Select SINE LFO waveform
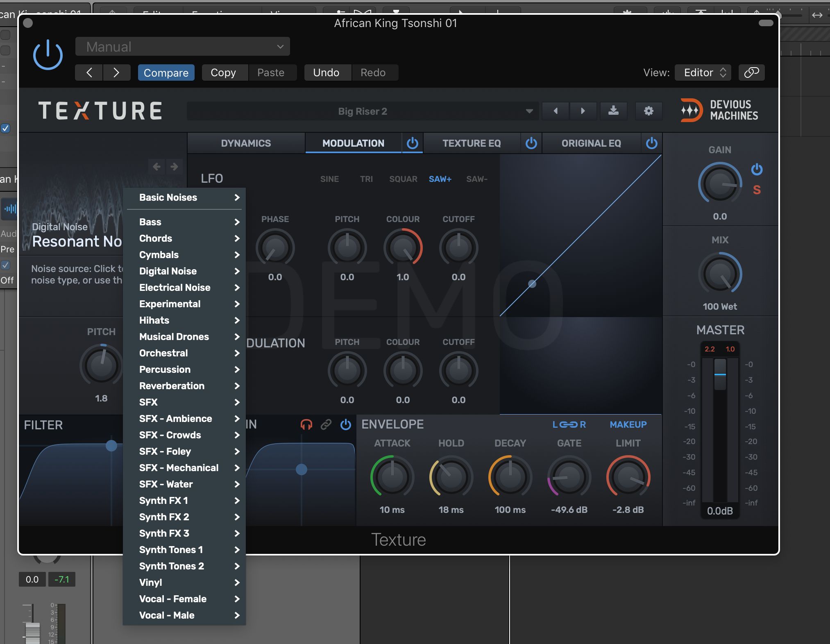The height and width of the screenshot is (644, 830). tap(329, 179)
